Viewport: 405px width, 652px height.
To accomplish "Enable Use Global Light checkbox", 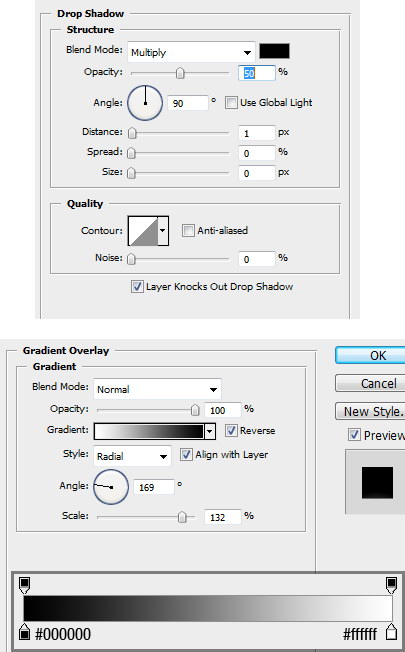I will 231,102.
